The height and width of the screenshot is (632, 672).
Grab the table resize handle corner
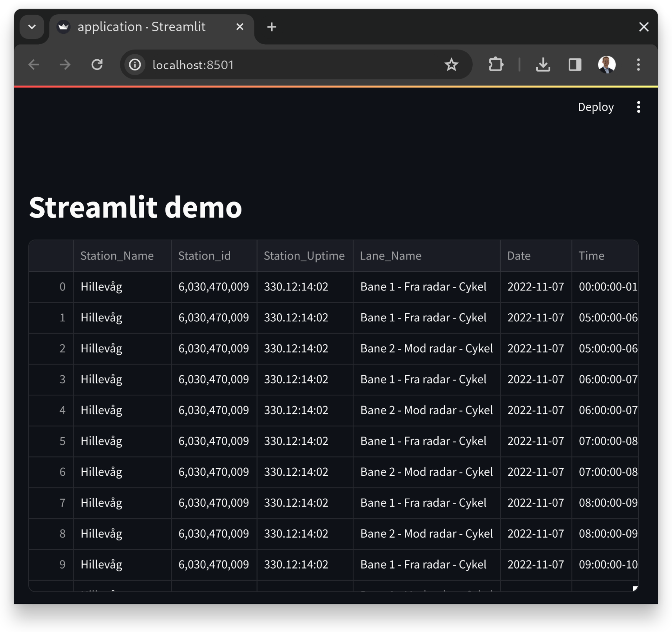click(635, 589)
